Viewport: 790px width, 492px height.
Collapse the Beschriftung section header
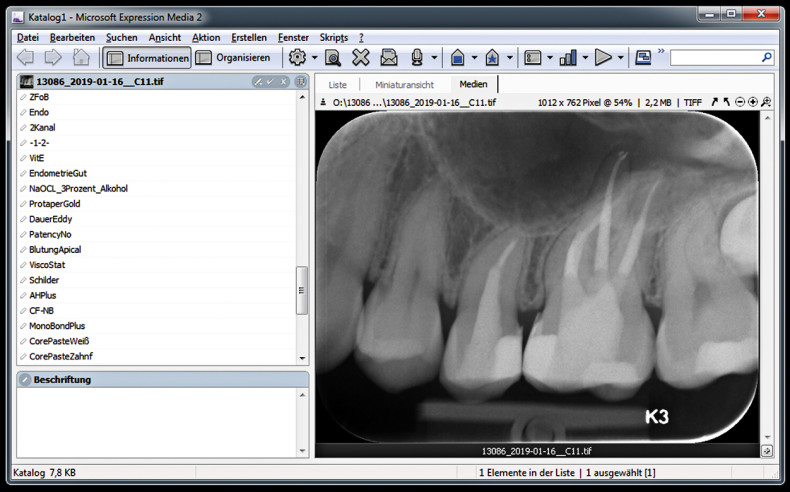pos(163,380)
